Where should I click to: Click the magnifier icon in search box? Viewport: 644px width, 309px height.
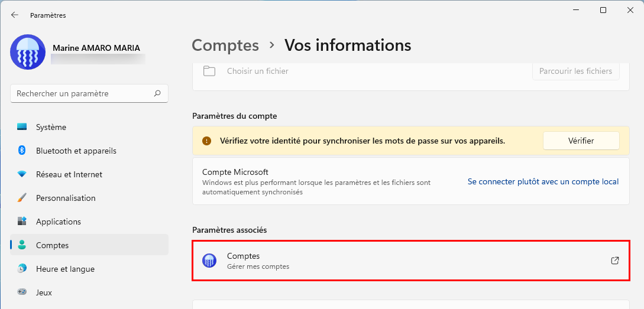pyautogui.click(x=157, y=93)
